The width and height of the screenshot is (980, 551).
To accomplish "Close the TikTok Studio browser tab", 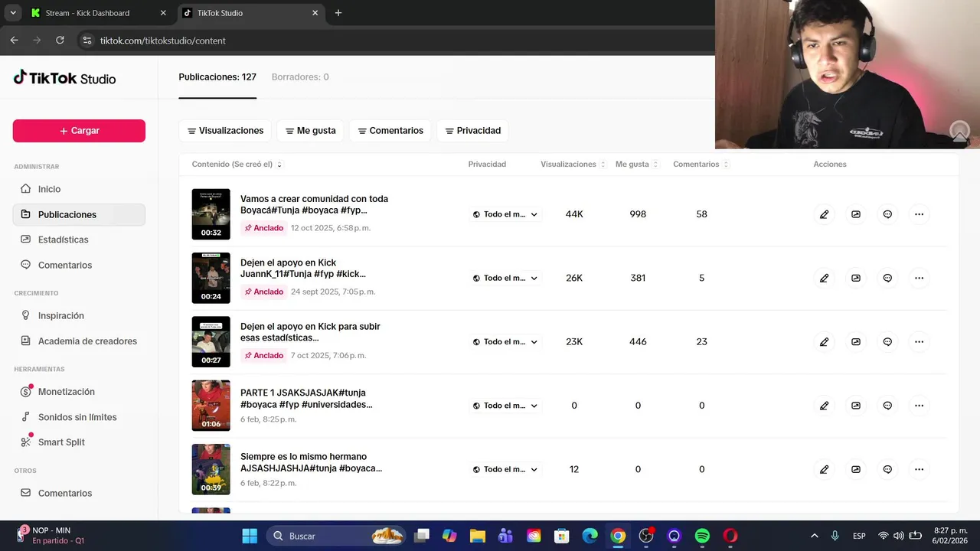I will tap(315, 13).
